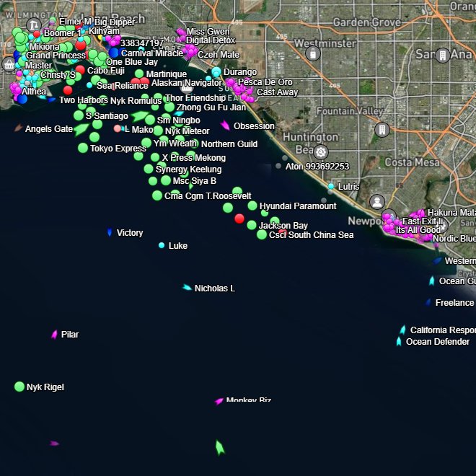
Task: Select the Pesca De Oro label
Action: [x=265, y=82]
